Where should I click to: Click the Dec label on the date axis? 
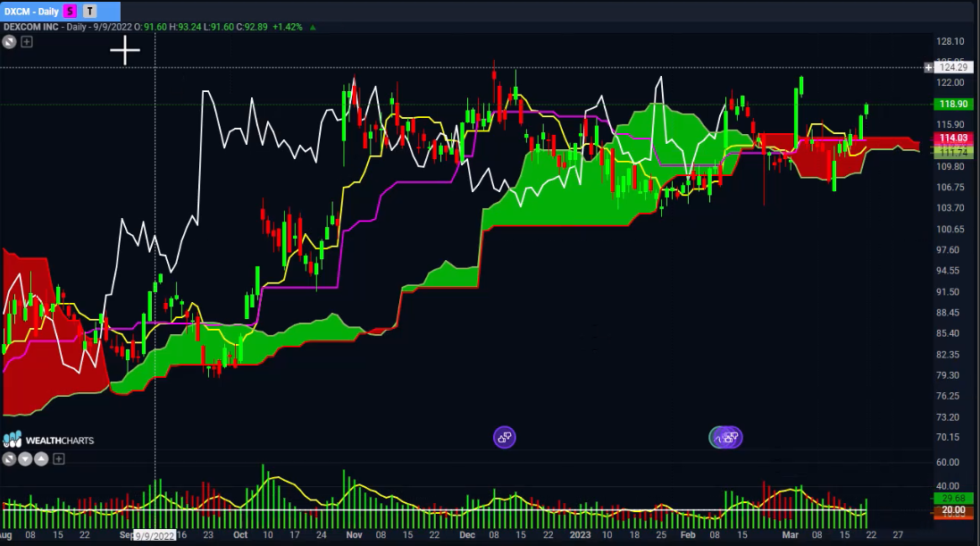(467, 534)
